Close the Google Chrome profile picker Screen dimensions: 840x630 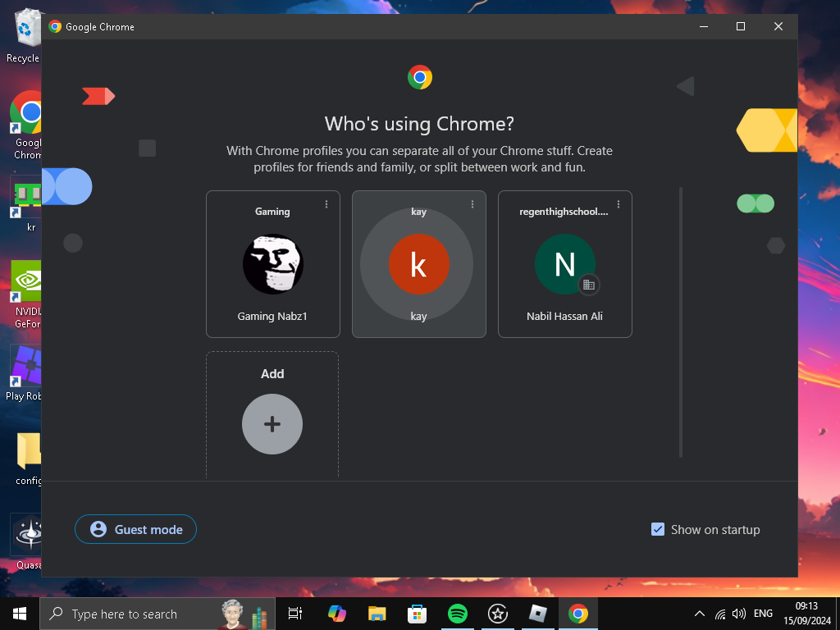tap(778, 26)
